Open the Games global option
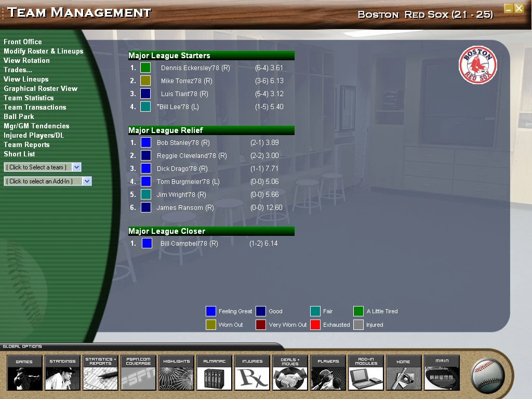The height and width of the screenshot is (399, 532). [x=24, y=373]
